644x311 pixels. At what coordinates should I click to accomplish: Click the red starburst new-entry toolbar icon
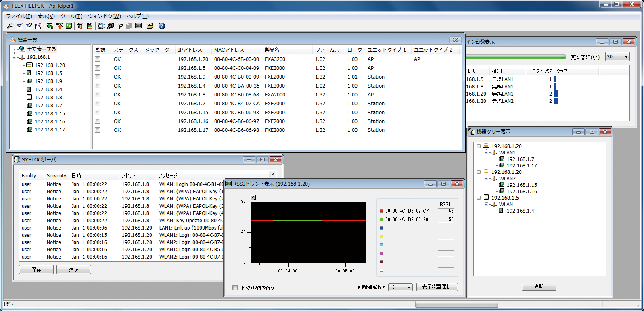pos(38,26)
